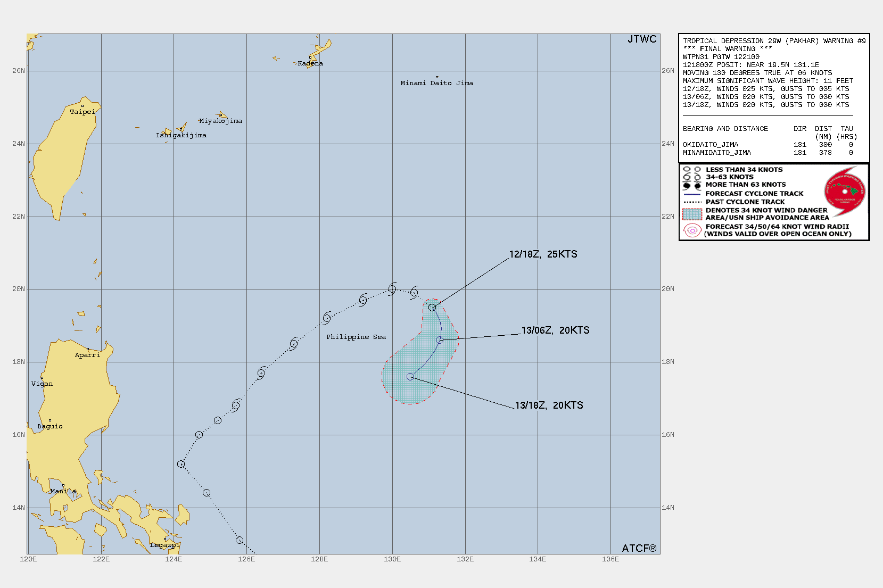This screenshot has height=588, width=883.
Task: Click the Manila city label
Action: pyautogui.click(x=63, y=491)
